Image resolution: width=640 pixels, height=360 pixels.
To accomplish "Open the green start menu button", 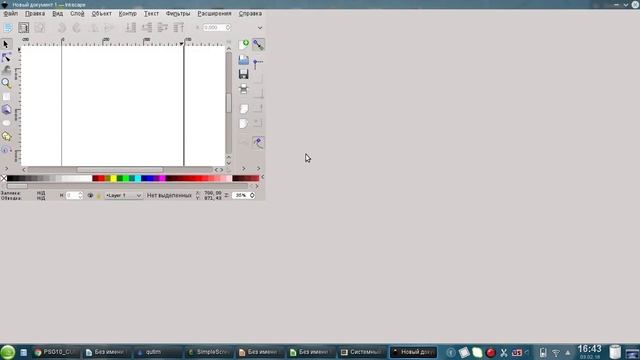I will click(x=8, y=352).
